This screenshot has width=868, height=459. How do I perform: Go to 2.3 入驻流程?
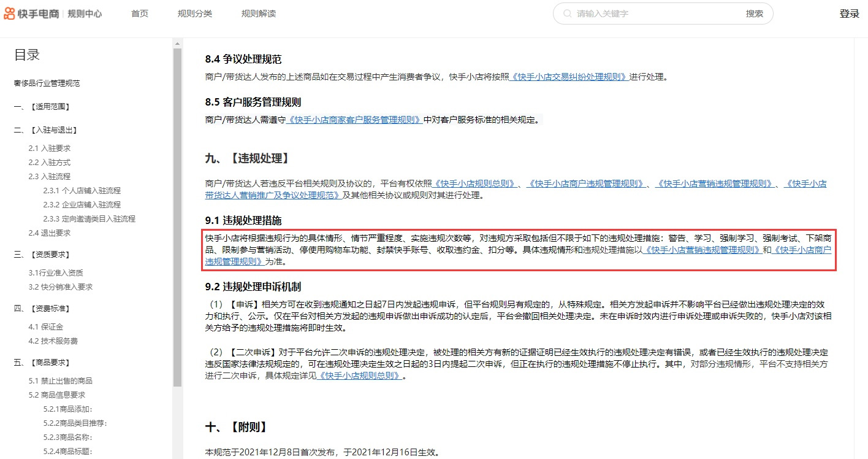(x=50, y=177)
